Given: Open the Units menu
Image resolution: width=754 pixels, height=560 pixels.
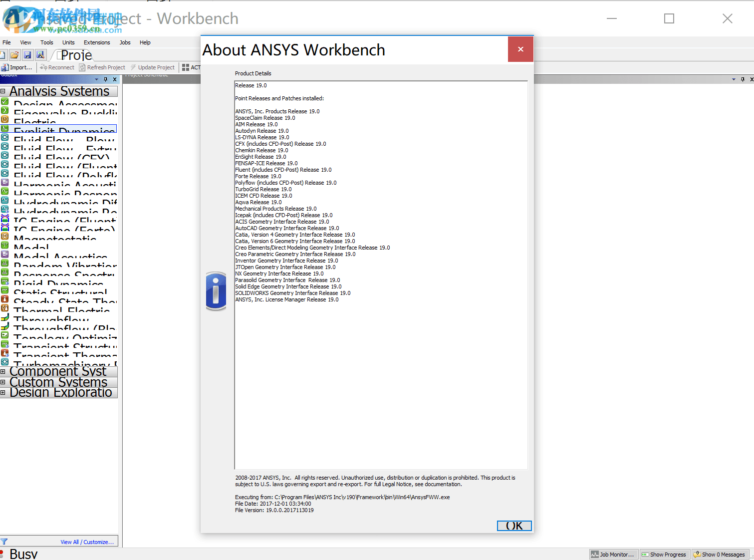Looking at the screenshot, I should [68, 42].
